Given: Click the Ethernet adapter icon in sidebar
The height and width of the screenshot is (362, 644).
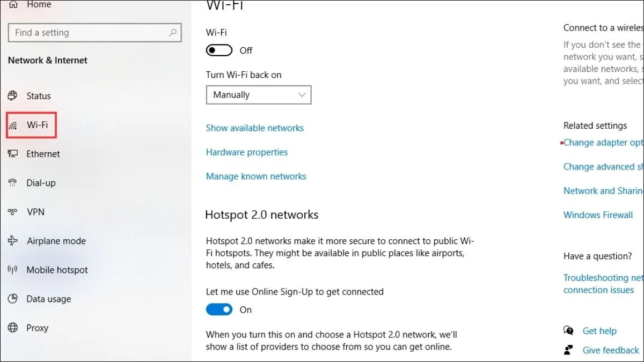Looking at the screenshot, I should [13, 153].
